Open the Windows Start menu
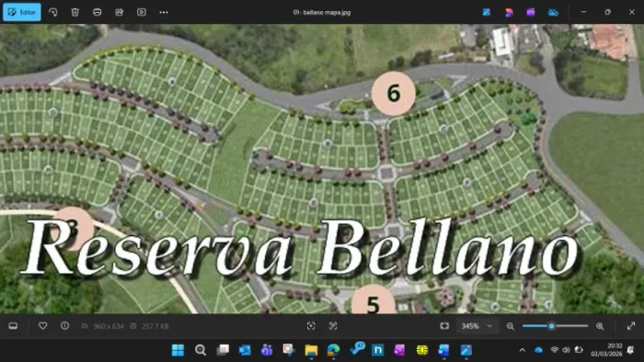Image resolution: width=644 pixels, height=362 pixels. (x=178, y=350)
